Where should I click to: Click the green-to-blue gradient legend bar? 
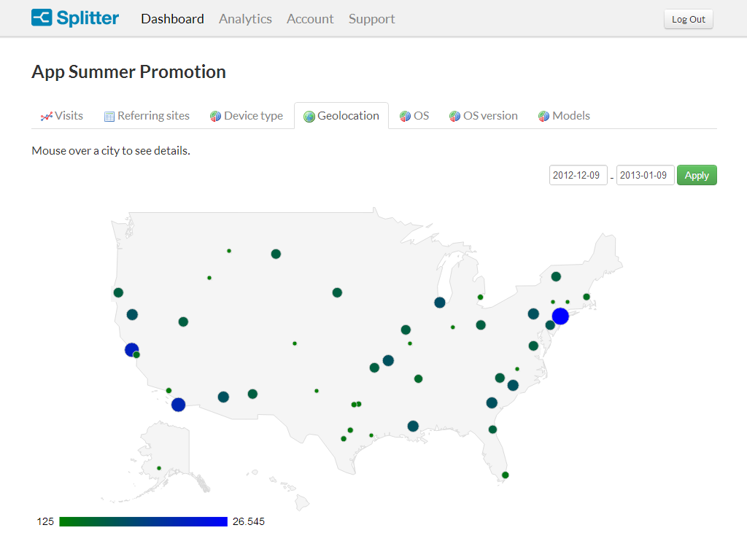point(143,521)
